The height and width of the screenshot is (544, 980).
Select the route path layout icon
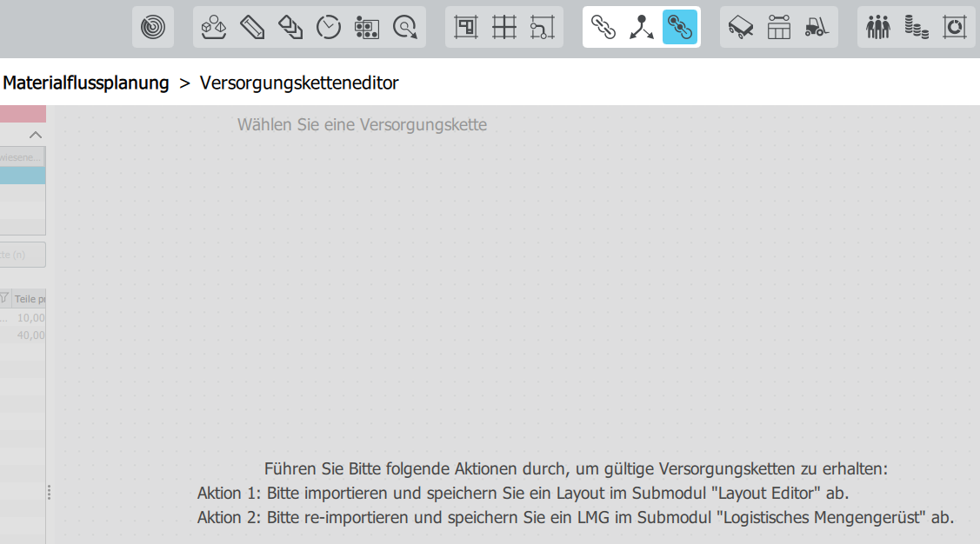click(543, 28)
